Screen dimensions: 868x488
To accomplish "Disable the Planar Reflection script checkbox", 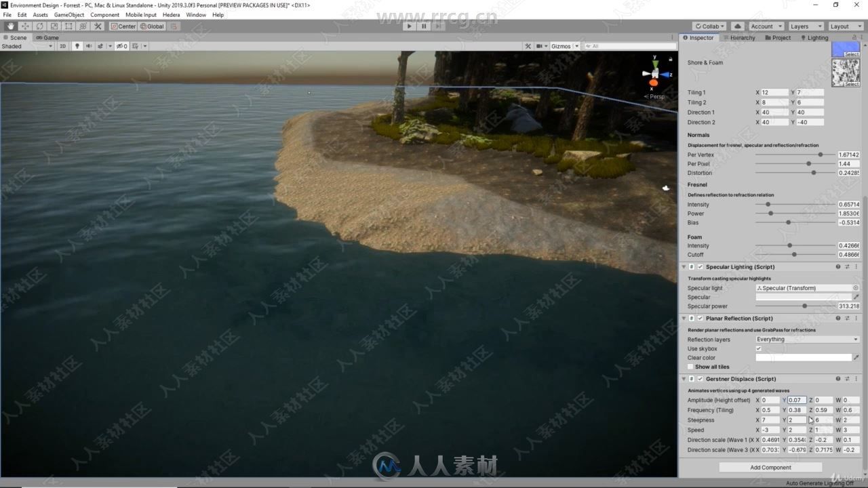I will click(701, 319).
